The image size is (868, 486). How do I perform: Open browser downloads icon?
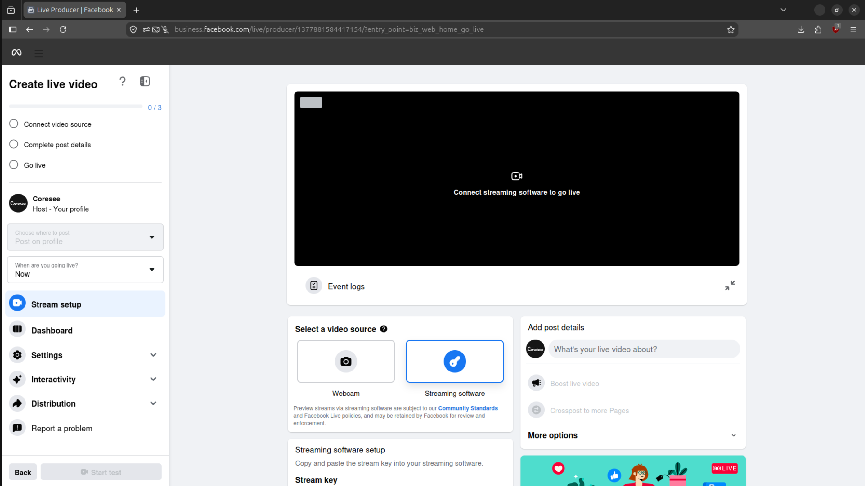pos(801,29)
